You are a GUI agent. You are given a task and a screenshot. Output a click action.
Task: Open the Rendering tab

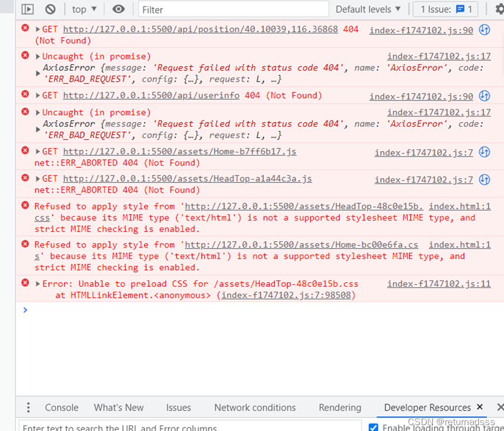[x=340, y=407]
